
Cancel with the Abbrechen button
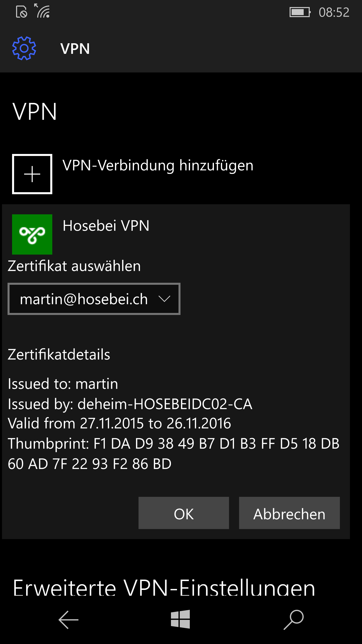pyautogui.click(x=289, y=513)
